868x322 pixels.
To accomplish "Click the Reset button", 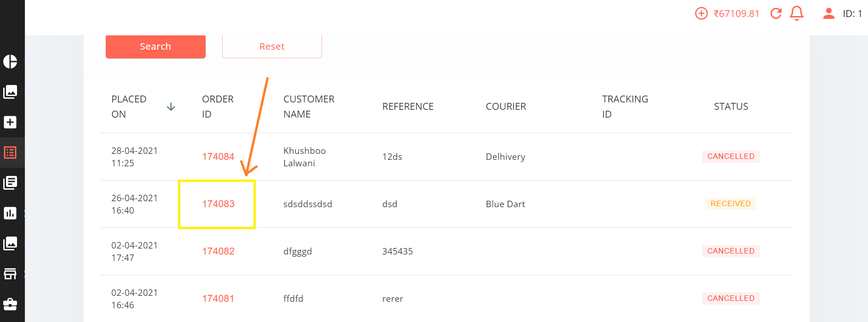I will [x=272, y=46].
